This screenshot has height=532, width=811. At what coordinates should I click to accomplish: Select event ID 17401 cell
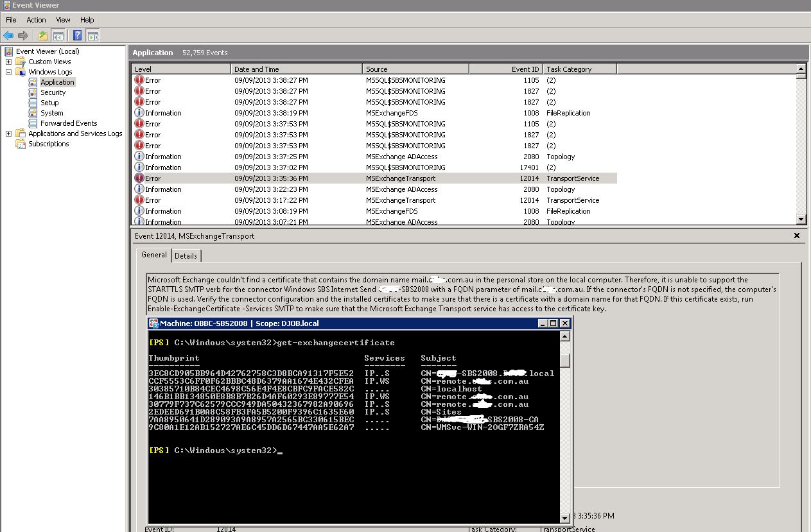click(x=528, y=167)
